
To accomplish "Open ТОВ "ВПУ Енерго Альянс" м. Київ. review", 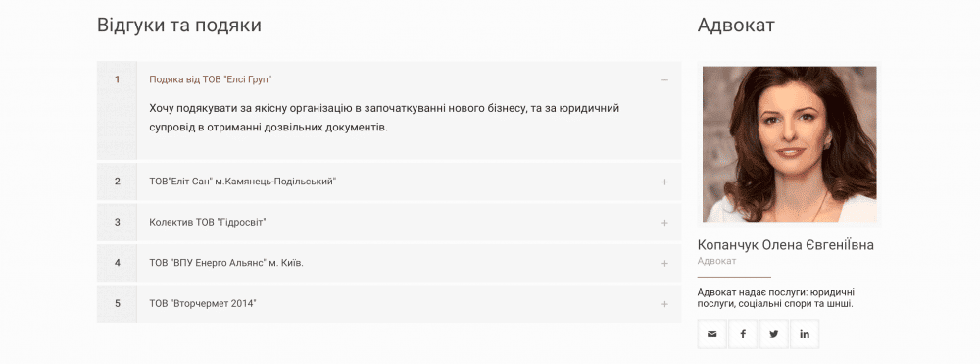I will point(226,263).
